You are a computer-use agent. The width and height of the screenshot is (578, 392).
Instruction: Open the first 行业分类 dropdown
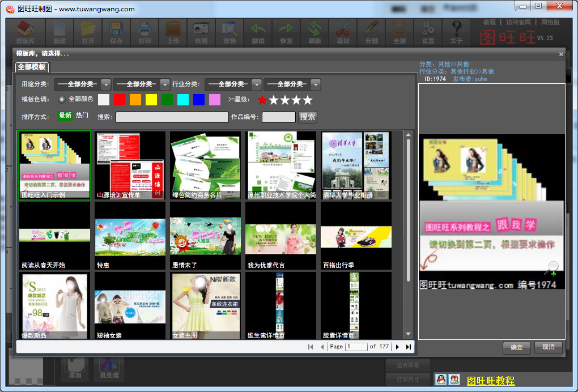point(233,84)
